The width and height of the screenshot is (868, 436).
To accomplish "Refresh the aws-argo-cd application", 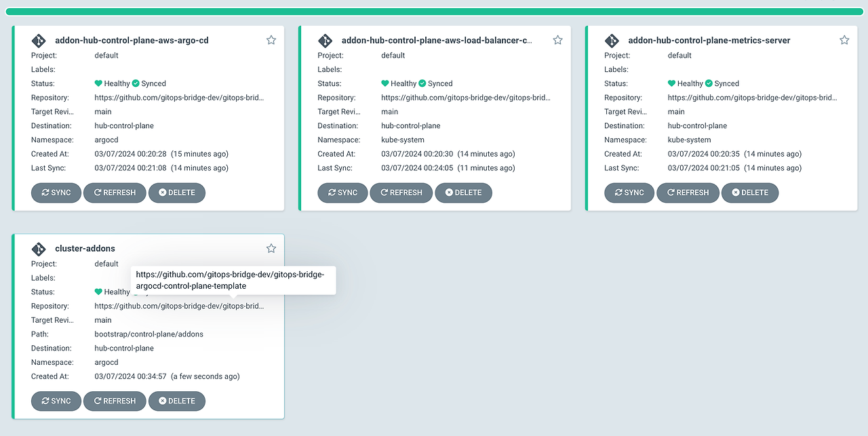I will pyautogui.click(x=115, y=193).
